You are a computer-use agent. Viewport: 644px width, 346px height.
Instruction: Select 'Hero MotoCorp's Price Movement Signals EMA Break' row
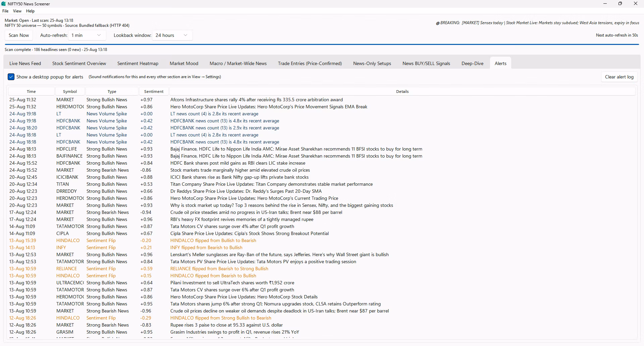click(322, 107)
